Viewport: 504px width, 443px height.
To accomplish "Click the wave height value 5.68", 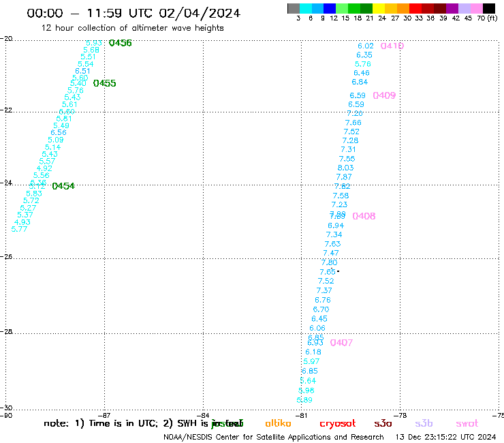I will click(x=91, y=50).
